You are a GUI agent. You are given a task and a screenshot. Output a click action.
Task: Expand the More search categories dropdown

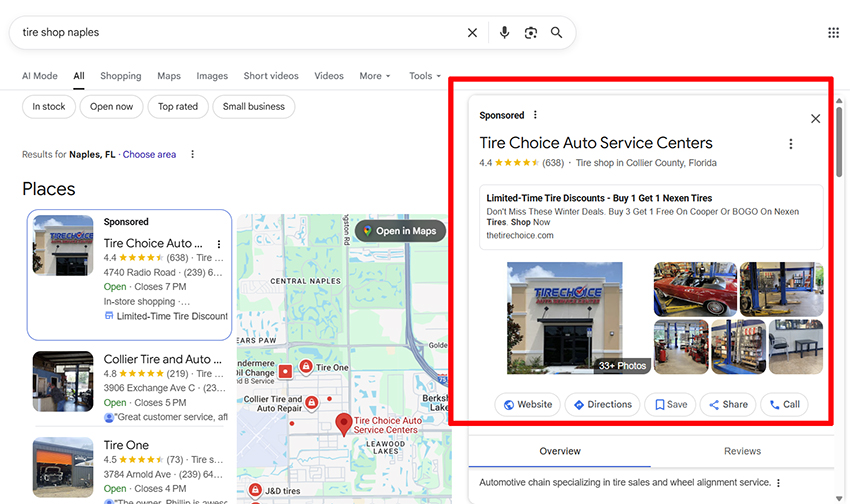374,76
